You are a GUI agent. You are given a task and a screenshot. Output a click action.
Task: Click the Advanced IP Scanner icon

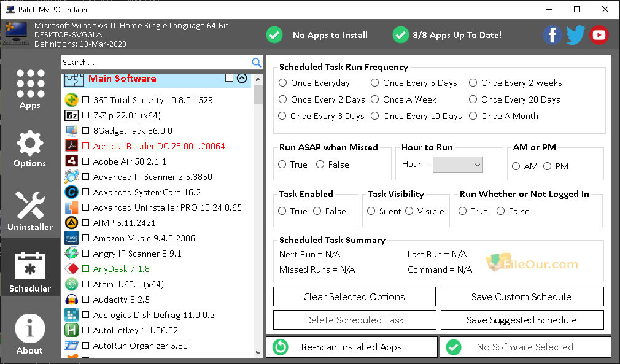[71, 177]
